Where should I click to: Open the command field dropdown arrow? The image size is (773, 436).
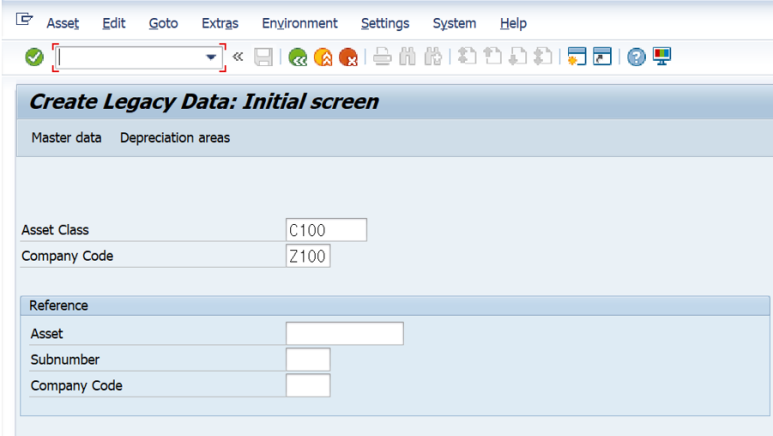pos(211,57)
